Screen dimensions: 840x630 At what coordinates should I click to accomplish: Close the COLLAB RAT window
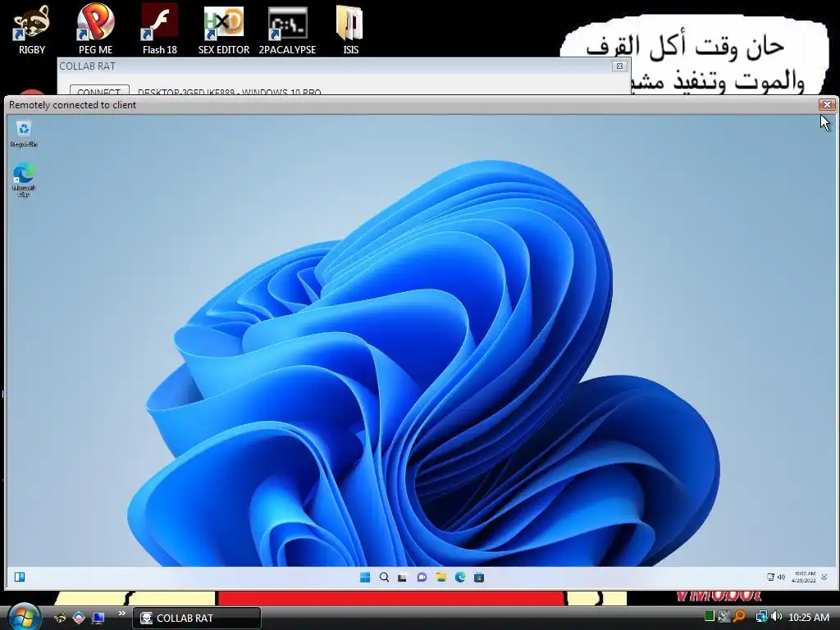click(619, 66)
